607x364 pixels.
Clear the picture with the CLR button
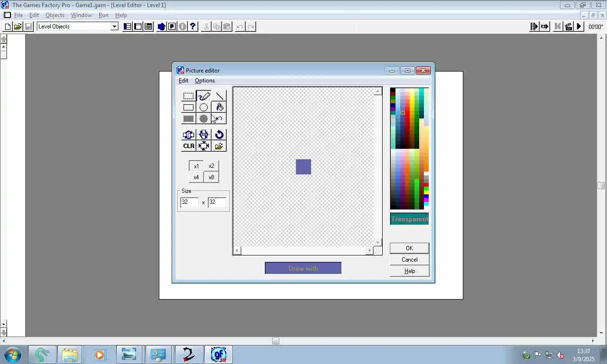[188, 146]
